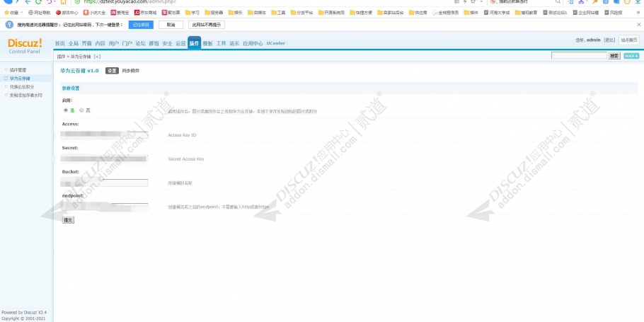Click the browser home icon

pyautogui.click(x=63, y=1)
